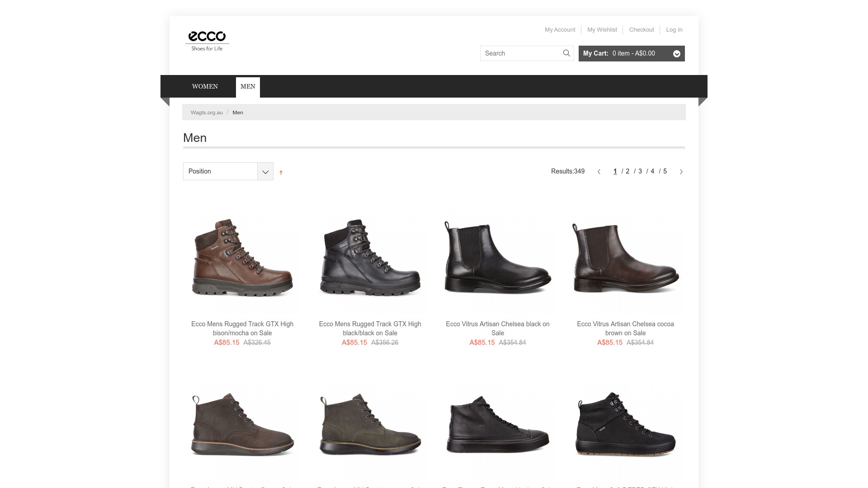868x488 pixels.
Task: Click the A$356.26 crossed-out price
Action: click(x=385, y=343)
